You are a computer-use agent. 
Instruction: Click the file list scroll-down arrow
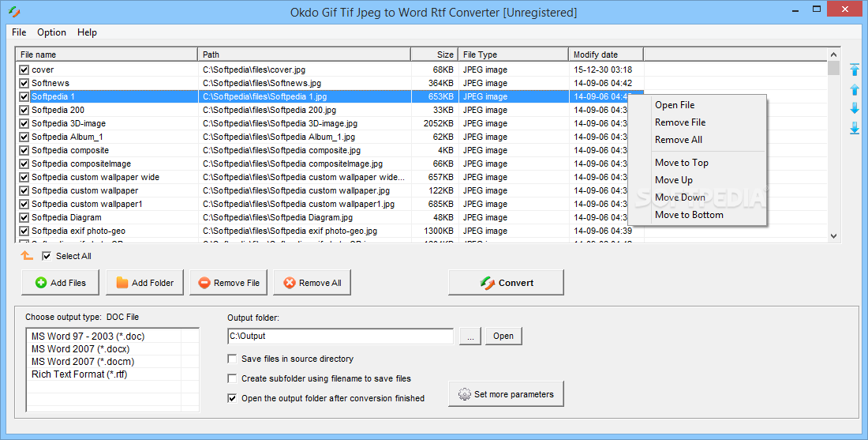834,235
